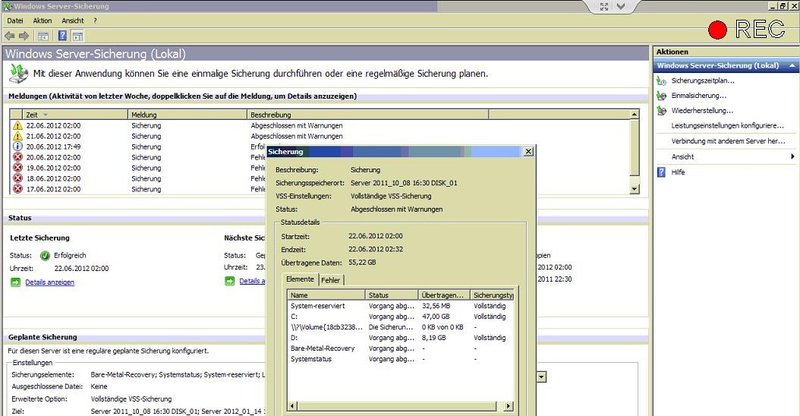Click warning icon of 22.06.2012 02:00 message
This screenshot has height=416, width=800.
click(18, 126)
